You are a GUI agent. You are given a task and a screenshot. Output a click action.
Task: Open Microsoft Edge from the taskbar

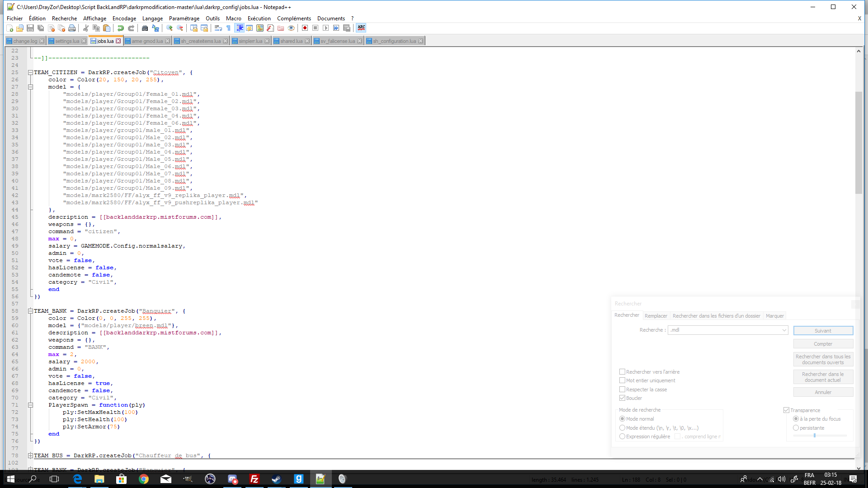(x=77, y=479)
